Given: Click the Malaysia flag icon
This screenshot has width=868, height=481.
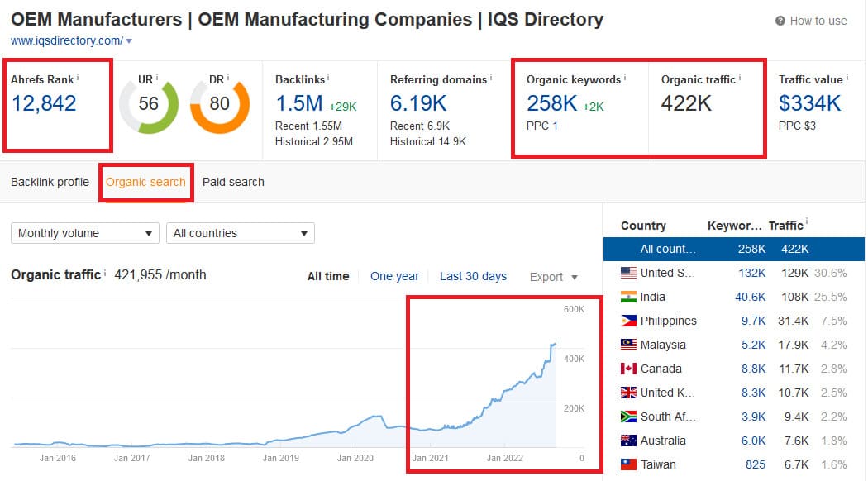Looking at the screenshot, I should 628,345.
